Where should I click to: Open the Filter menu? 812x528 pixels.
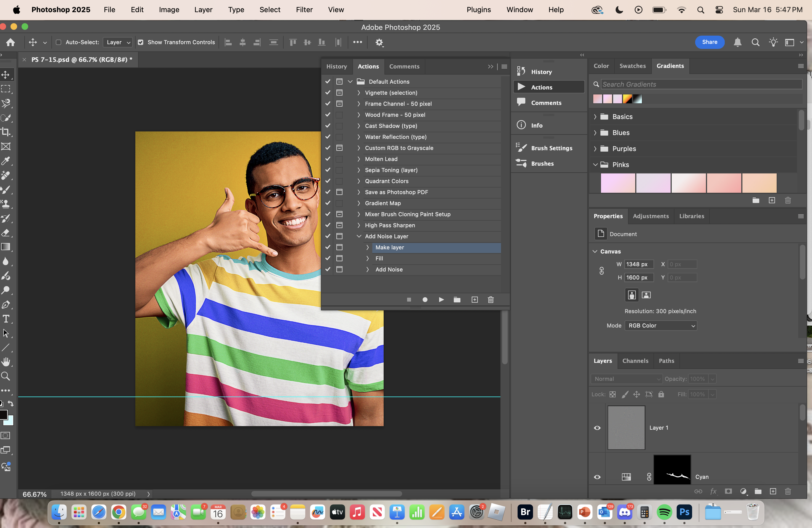click(304, 10)
